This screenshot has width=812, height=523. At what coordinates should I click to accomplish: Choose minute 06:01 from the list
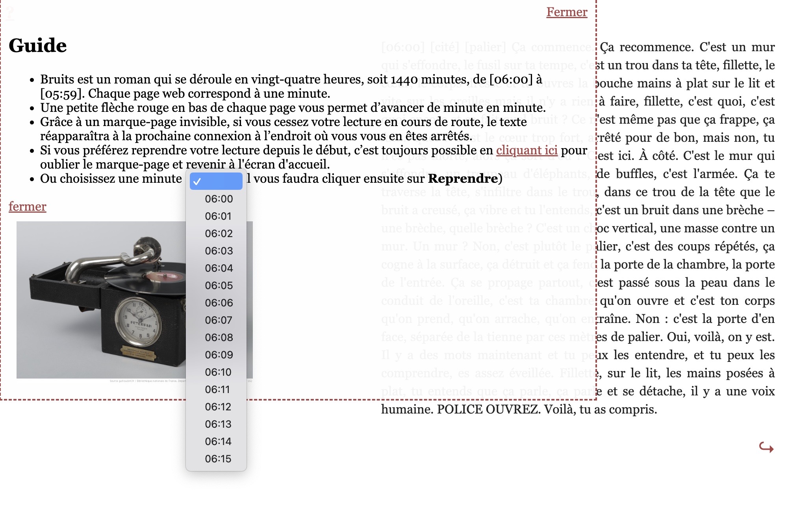click(x=216, y=216)
